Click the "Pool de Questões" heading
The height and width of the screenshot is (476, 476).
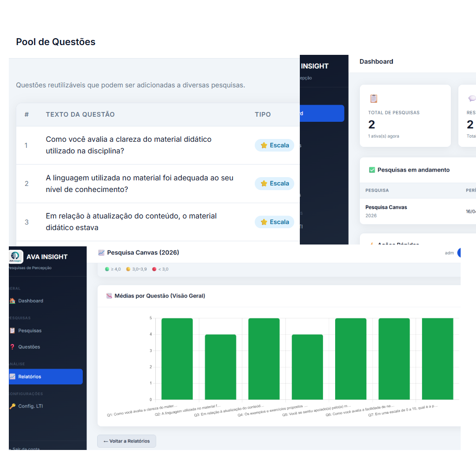56,42
